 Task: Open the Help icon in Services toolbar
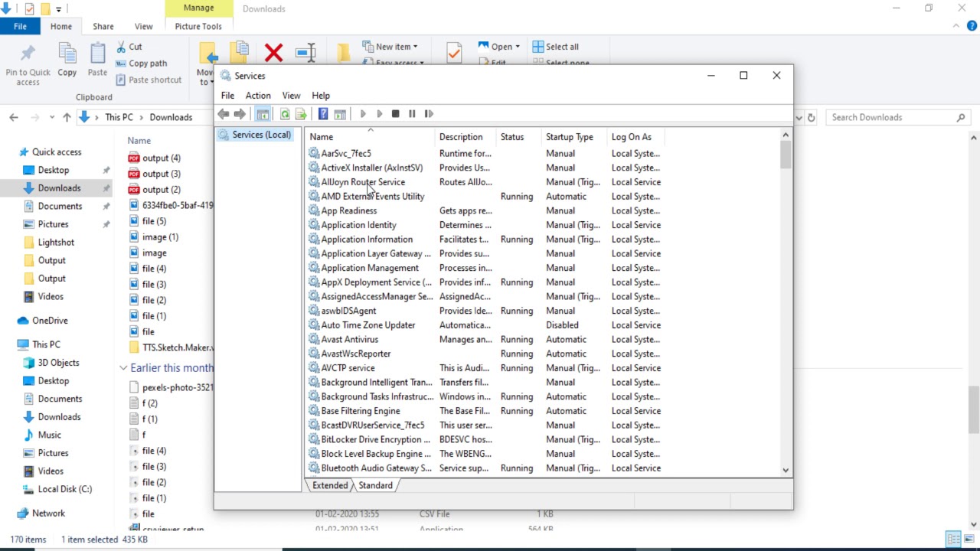point(323,114)
